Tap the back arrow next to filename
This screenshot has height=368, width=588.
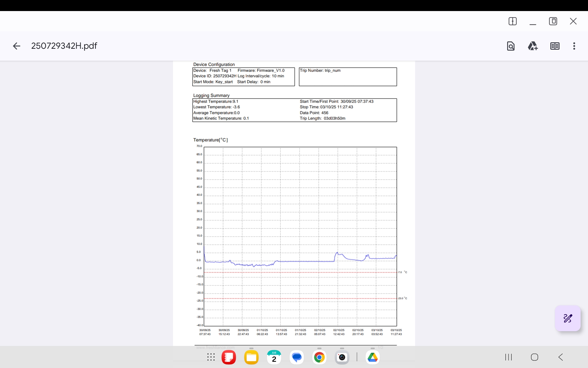pyautogui.click(x=17, y=46)
